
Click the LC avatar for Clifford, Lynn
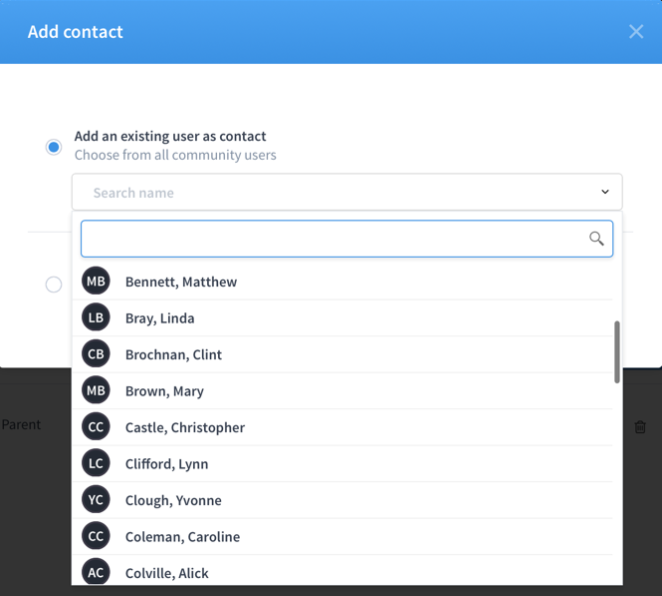[x=96, y=463]
